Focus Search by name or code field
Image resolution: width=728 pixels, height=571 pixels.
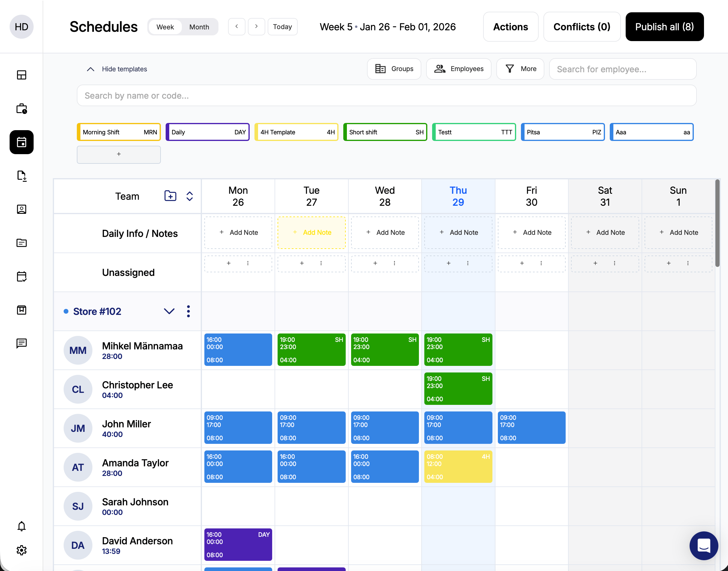387,96
